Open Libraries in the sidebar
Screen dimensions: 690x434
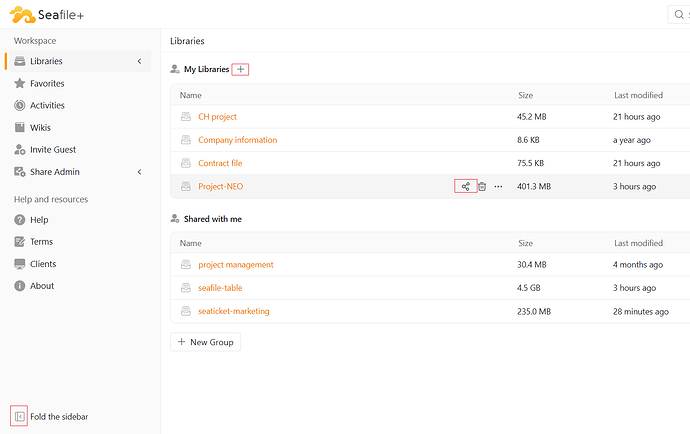[x=78, y=61]
